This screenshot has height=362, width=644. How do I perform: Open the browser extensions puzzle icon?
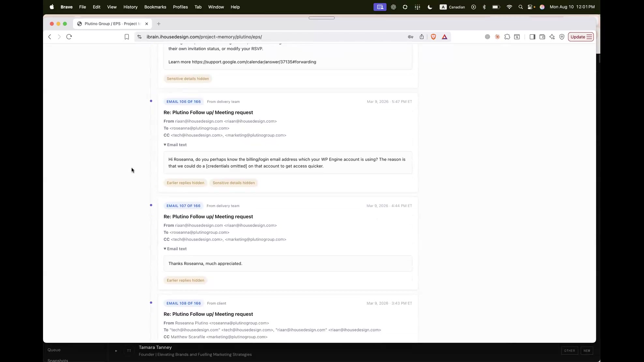(507, 37)
